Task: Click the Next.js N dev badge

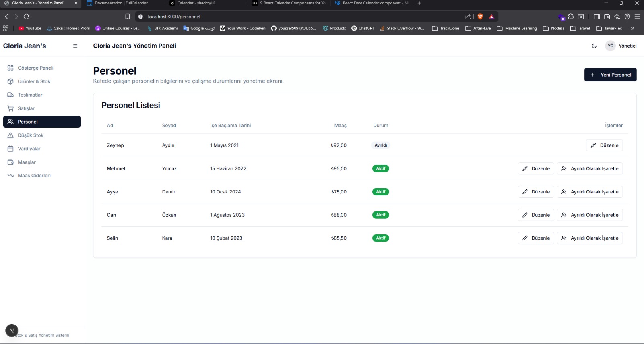Action: click(12, 331)
